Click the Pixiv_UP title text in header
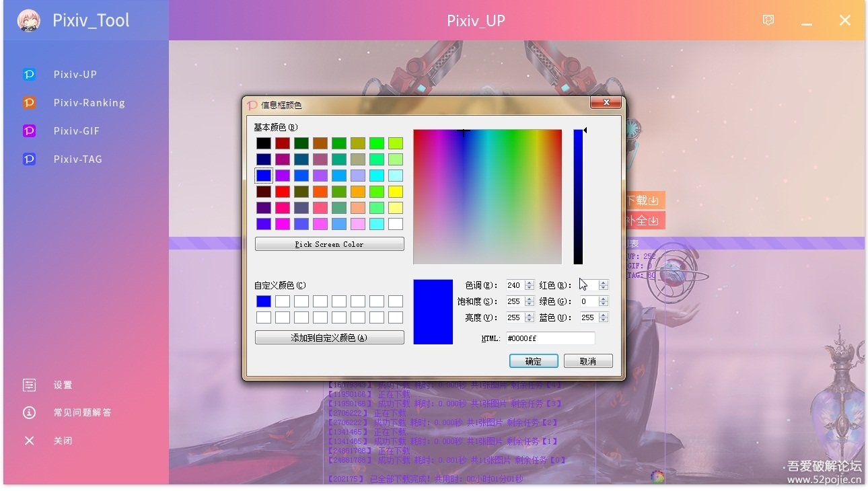 coord(476,21)
